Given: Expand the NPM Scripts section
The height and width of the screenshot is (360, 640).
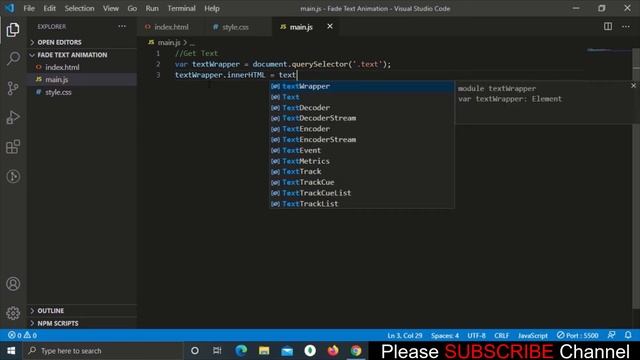Looking at the screenshot, I should click(x=82, y=323).
